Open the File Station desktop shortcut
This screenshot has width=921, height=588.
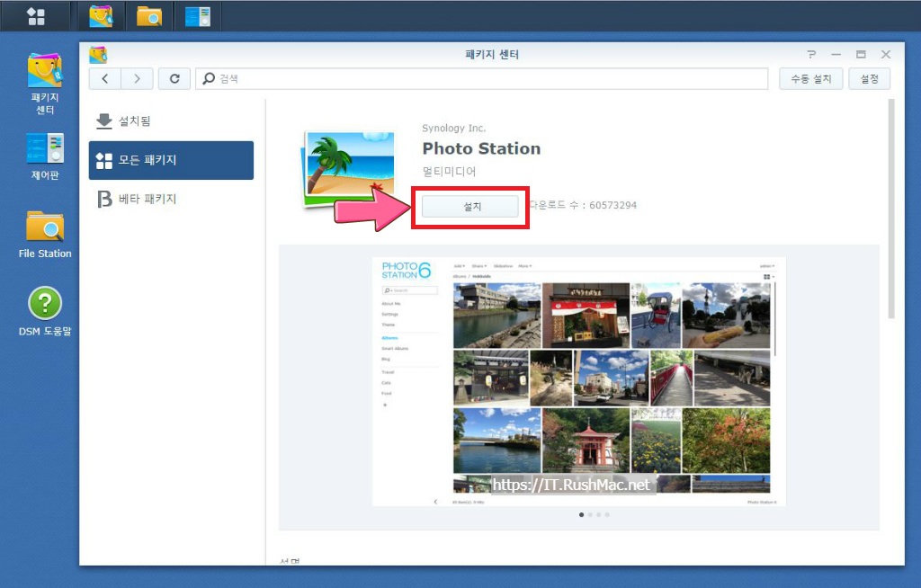tap(45, 235)
